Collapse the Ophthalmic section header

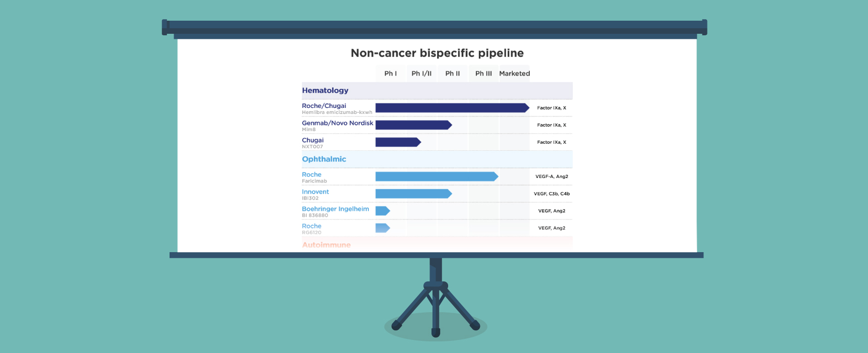click(324, 159)
